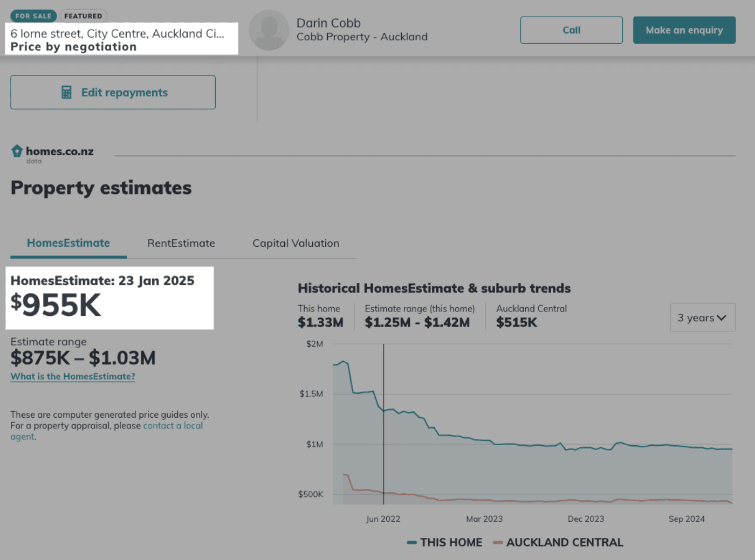This screenshot has width=755, height=560.
Task: Click the $500K y-axis label
Action: point(311,494)
